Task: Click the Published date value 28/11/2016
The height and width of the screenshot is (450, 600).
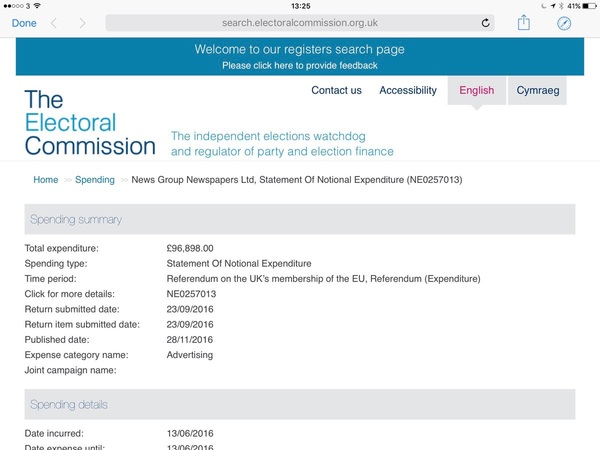Action: coord(190,340)
